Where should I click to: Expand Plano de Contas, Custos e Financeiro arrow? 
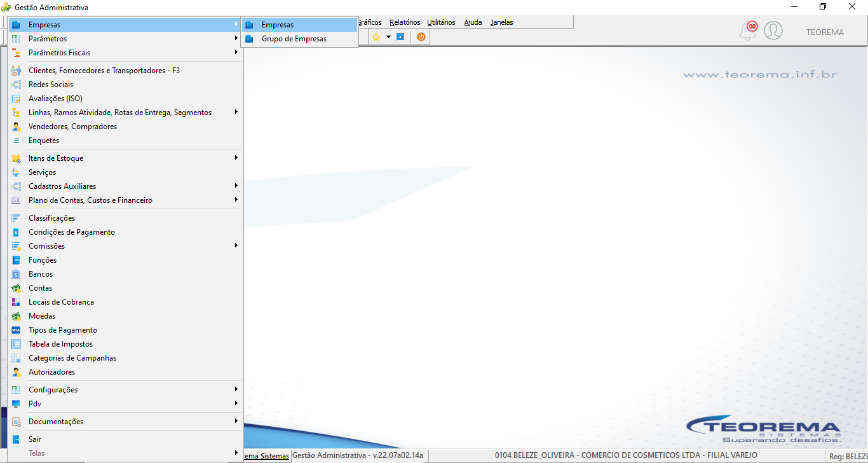tap(236, 200)
